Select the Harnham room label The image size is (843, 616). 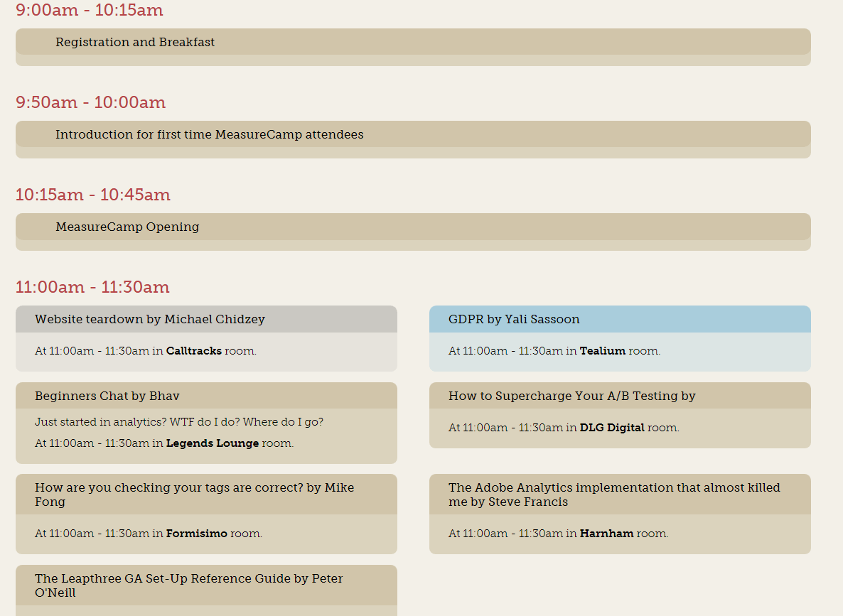[x=607, y=534]
